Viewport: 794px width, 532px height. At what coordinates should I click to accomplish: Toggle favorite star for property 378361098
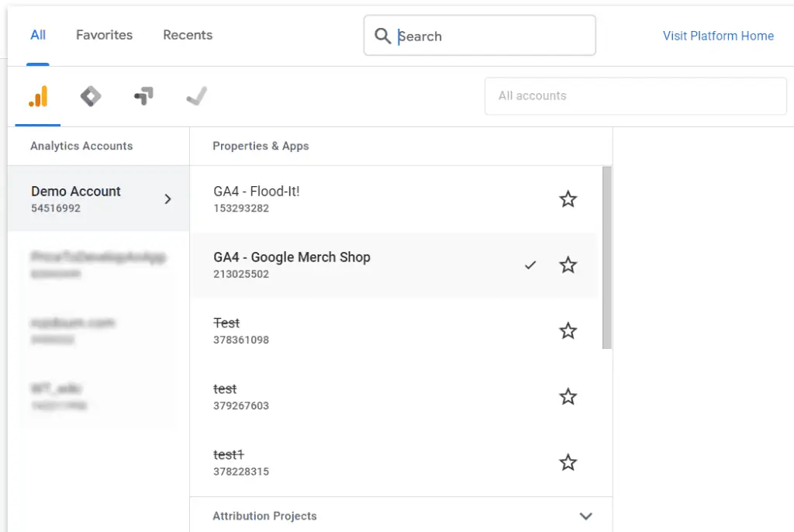point(568,331)
